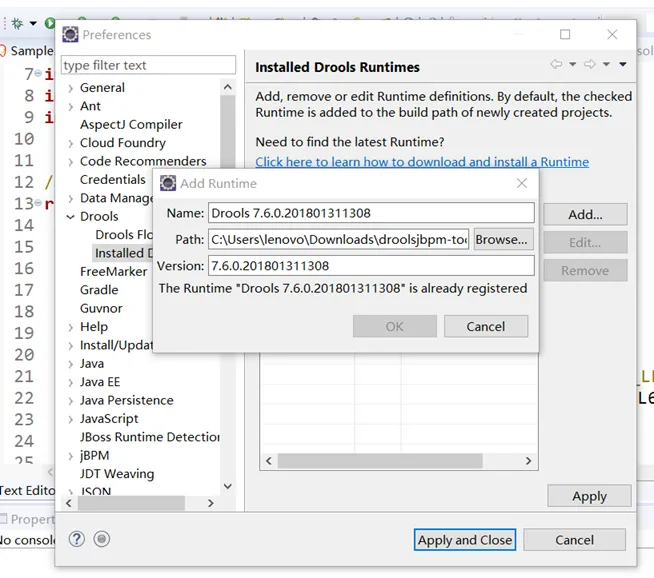Image resolution: width=654 pixels, height=578 pixels.
Task: Click the help question mark icon
Action: [77, 539]
